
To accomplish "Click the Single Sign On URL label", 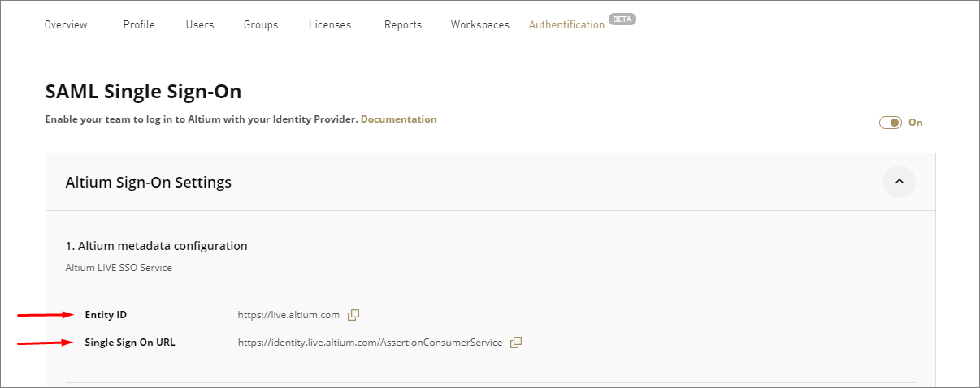I will click(130, 343).
